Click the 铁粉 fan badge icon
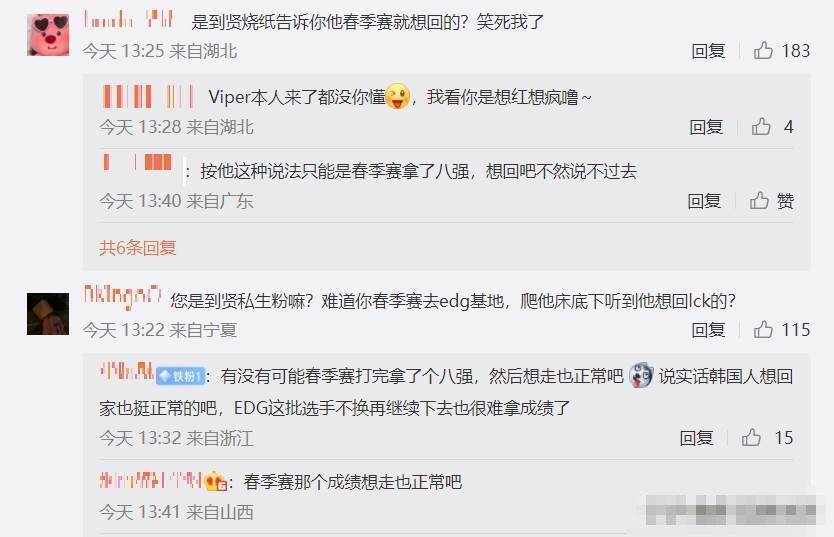The width and height of the screenshot is (834, 537). click(181, 376)
